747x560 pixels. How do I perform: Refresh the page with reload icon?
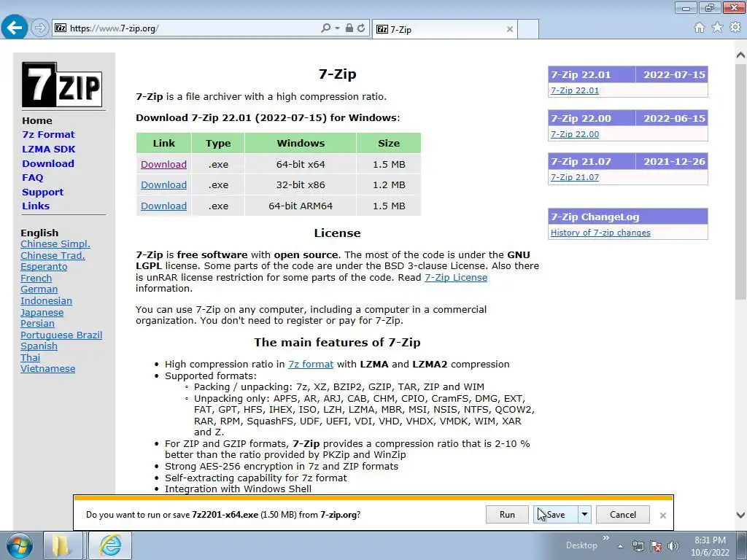tap(361, 28)
